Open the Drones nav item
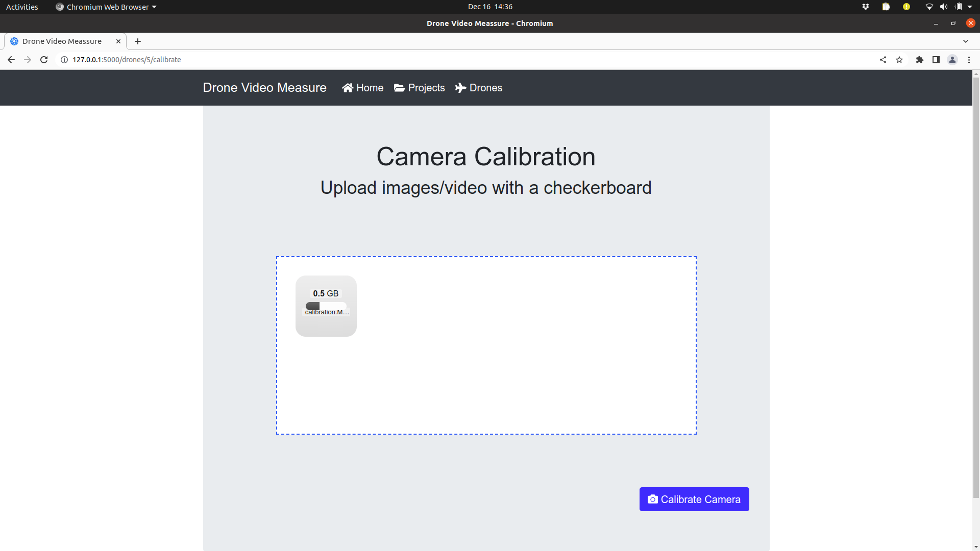980x551 pixels. point(479,88)
